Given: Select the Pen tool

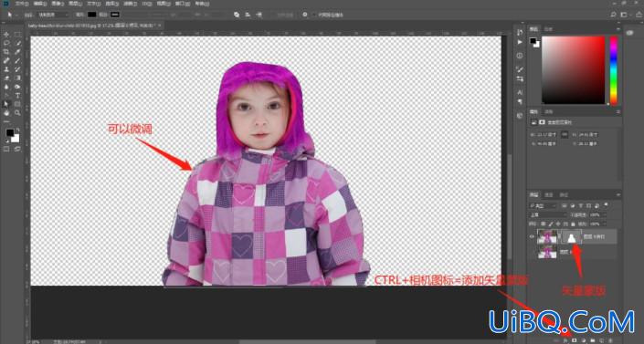Looking at the screenshot, I should [6, 96].
